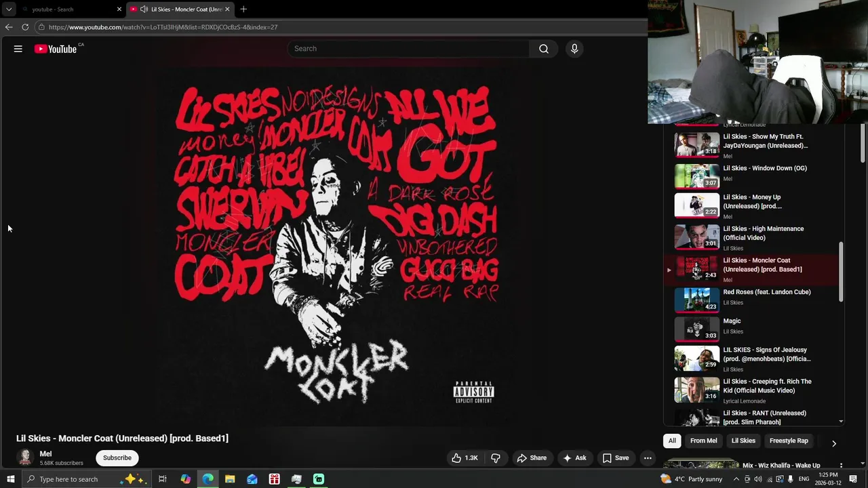
Task: Open the Mel channel name link
Action: [x=45, y=454]
